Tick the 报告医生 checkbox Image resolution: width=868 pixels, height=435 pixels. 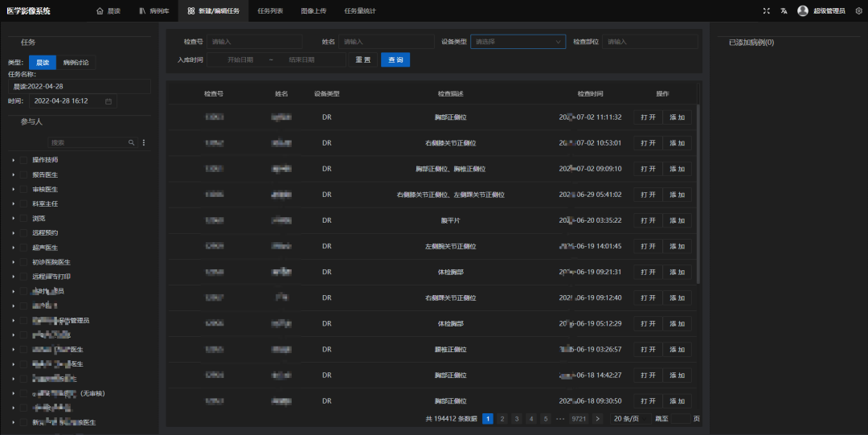24,174
